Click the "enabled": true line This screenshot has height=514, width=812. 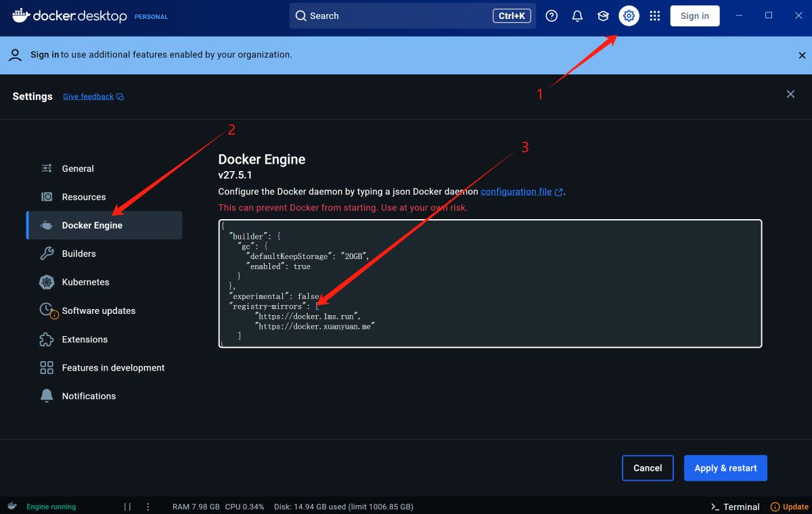coord(278,266)
